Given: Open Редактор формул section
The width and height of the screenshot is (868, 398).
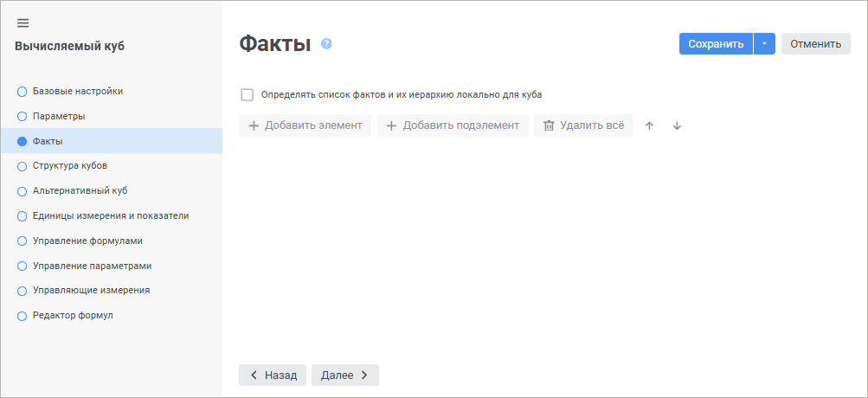Looking at the screenshot, I should (x=73, y=316).
